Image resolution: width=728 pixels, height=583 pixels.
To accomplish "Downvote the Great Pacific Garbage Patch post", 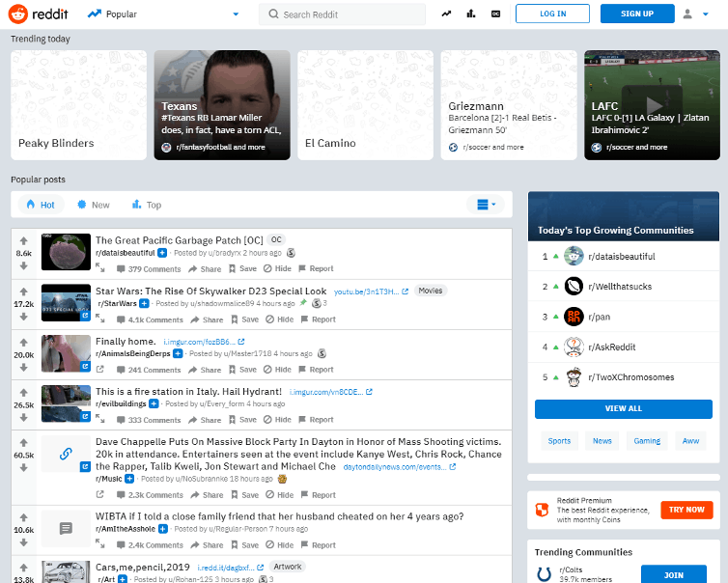I will click(x=24, y=266).
